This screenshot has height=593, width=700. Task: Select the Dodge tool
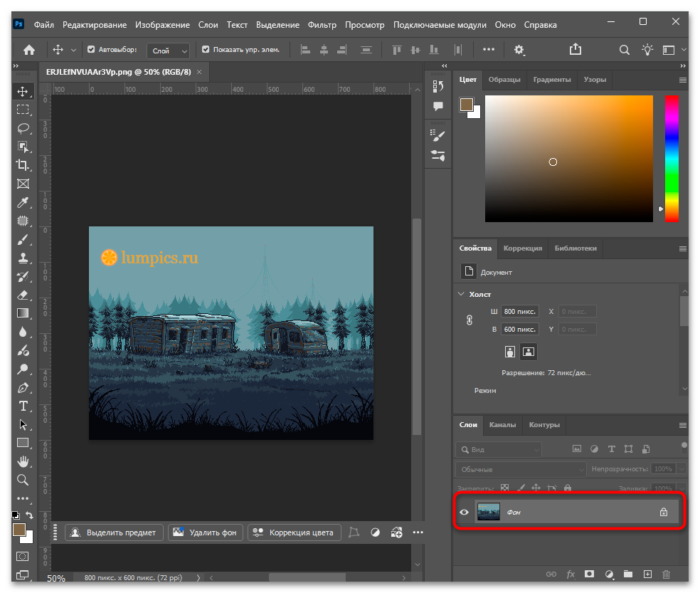pyautogui.click(x=23, y=369)
